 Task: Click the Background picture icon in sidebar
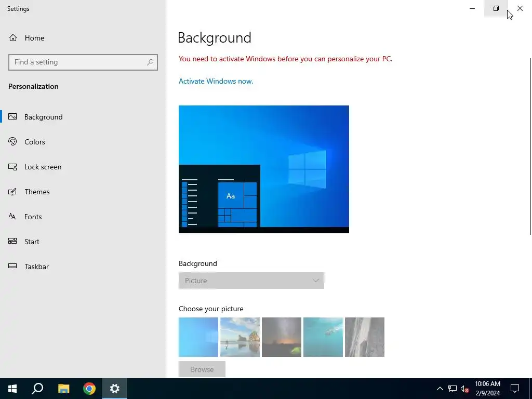(x=12, y=117)
